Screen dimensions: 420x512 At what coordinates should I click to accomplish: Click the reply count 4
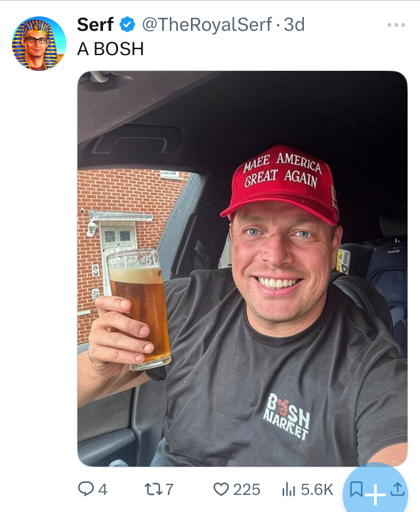102,490
